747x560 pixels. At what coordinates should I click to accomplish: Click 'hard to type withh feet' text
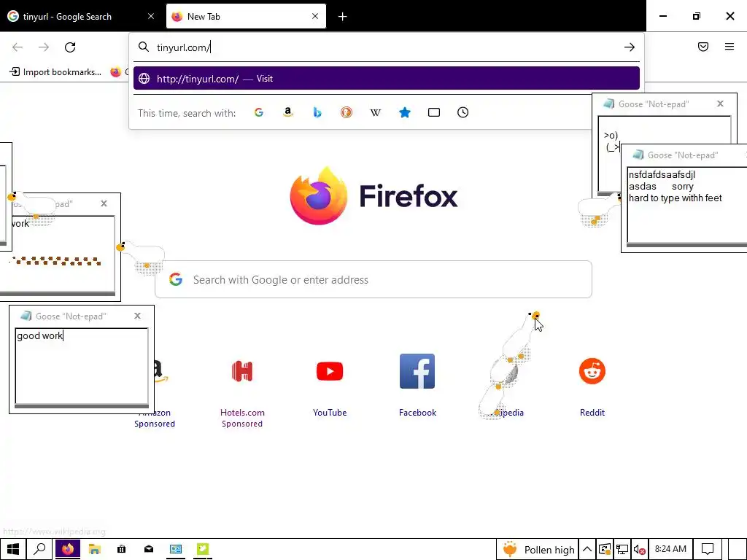[x=675, y=198]
